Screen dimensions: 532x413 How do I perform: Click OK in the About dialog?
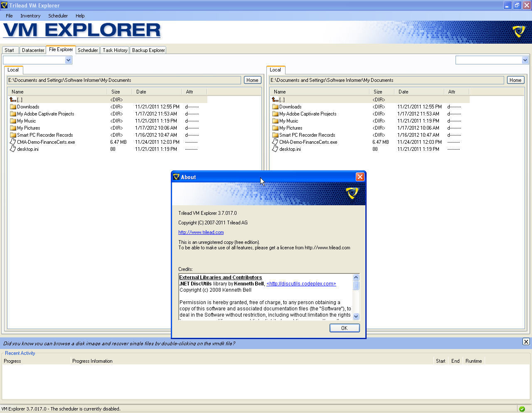[344, 328]
